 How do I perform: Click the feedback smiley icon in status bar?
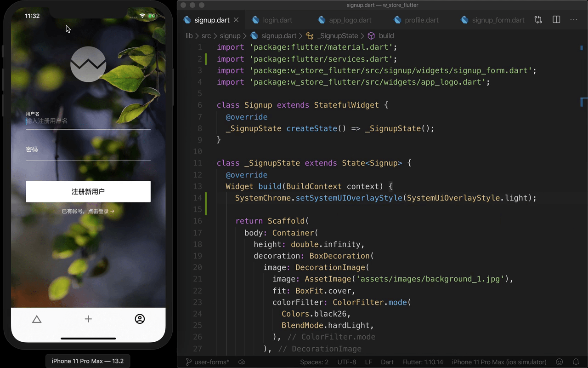coord(560,362)
